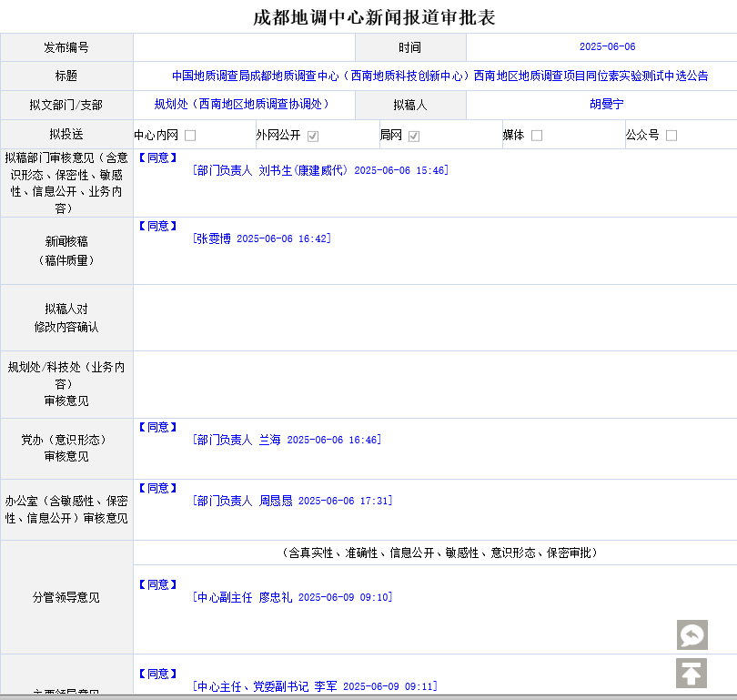737x700 pixels.
Task: Click the empty 拟稿人对修改内容确认 cell
Action: coord(435,318)
